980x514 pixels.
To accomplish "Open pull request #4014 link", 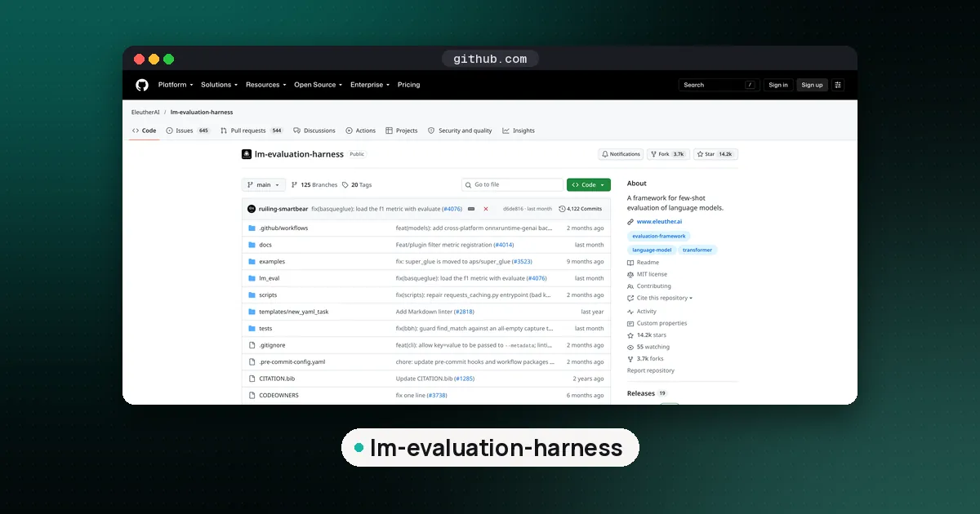I will (x=504, y=245).
